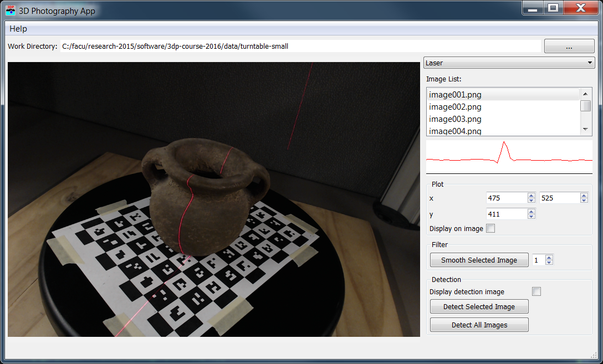Click the Detect All Images button
This screenshot has width=603, height=364.
[x=479, y=325]
